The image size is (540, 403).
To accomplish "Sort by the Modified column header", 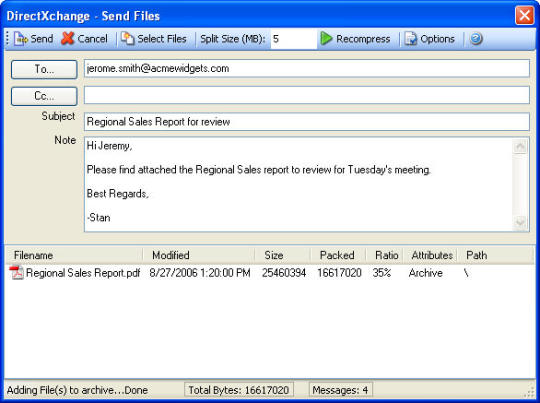I will click(x=199, y=255).
